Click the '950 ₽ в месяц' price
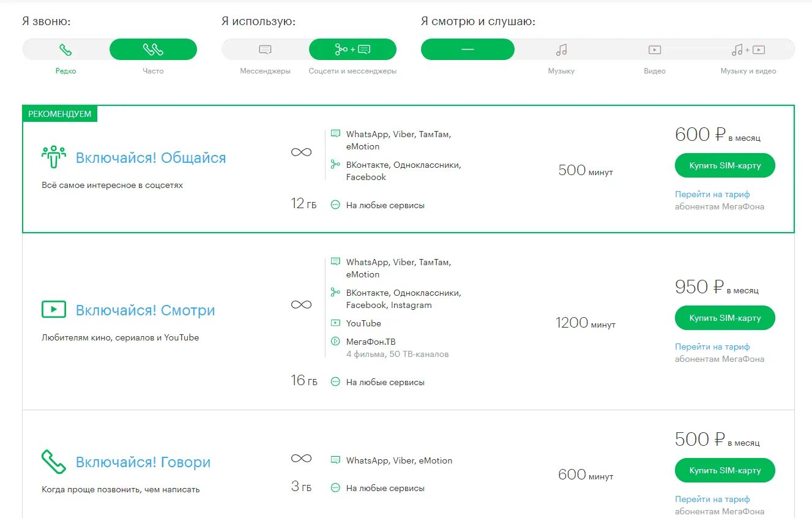 pos(717,287)
